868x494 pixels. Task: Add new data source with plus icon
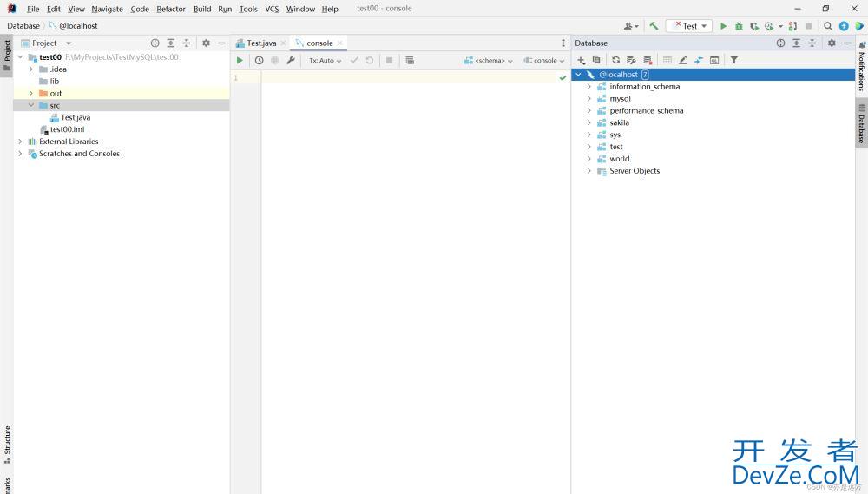(581, 60)
